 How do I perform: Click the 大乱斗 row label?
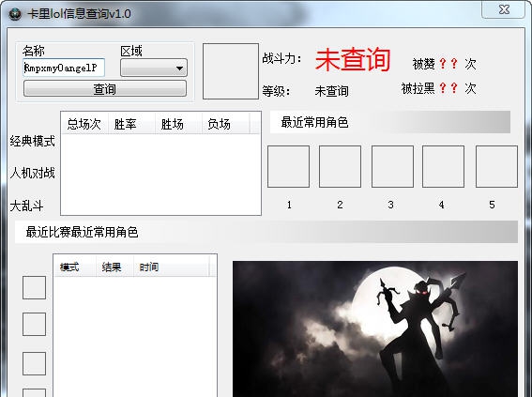point(26,206)
